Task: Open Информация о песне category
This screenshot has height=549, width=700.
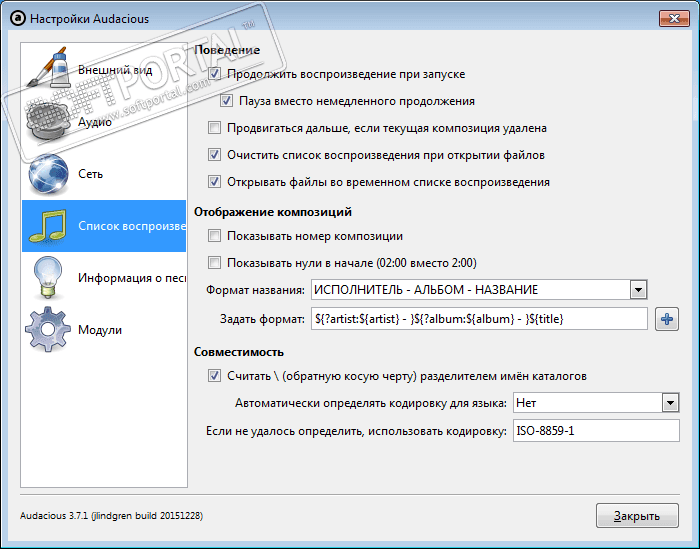Action: tap(104, 278)
